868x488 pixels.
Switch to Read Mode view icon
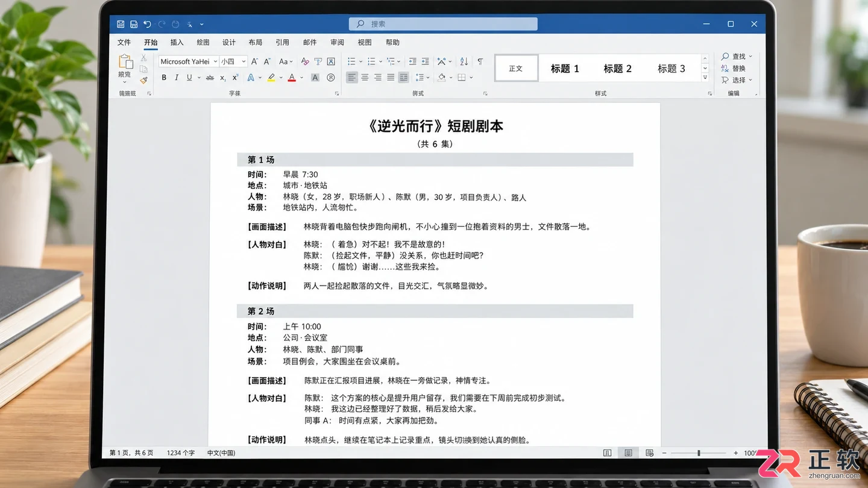click(x=608, y=453)
